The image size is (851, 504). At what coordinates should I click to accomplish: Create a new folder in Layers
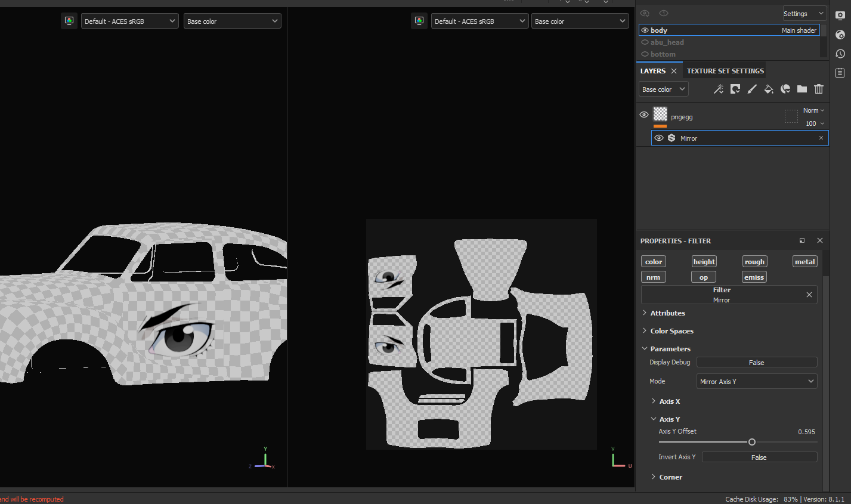[x=802, y=89]
